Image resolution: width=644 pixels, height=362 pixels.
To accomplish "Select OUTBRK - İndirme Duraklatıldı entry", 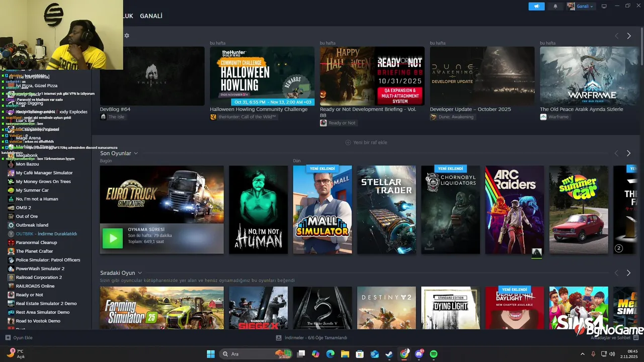I will (x=45, y=234).
